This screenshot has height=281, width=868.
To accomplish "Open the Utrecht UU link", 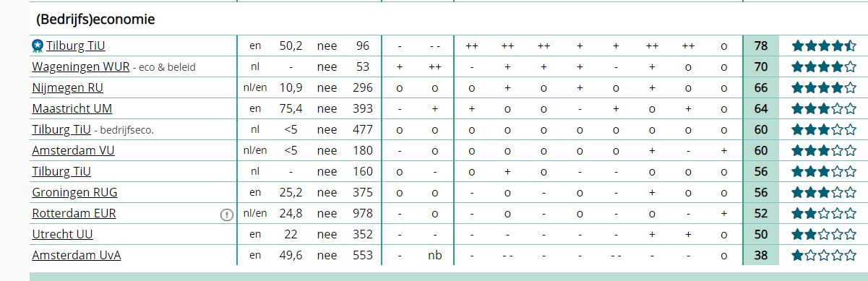I will click(x=62, y=235).
